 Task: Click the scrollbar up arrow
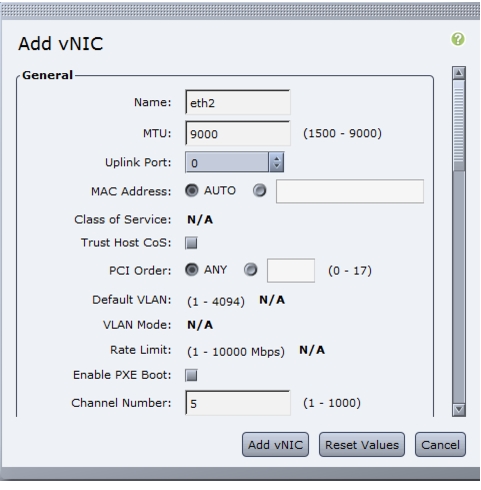[x=459, y=73]
